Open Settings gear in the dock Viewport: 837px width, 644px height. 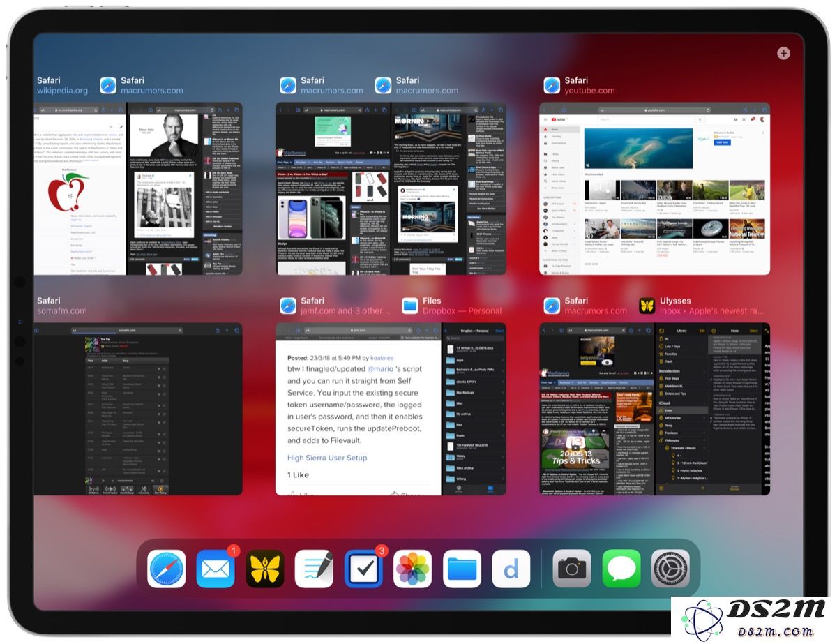pyautogui.click(x=670, y=569)
